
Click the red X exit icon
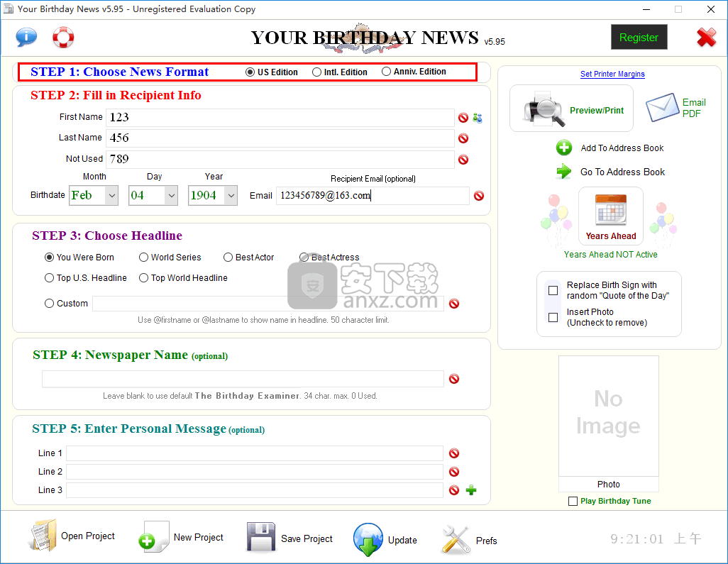[707, 38]
